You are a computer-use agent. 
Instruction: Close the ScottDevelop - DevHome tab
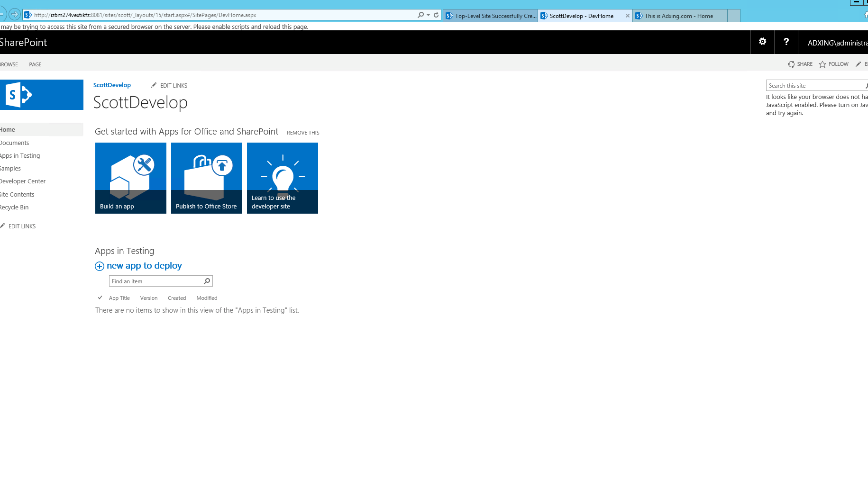[x=628, y=16]
